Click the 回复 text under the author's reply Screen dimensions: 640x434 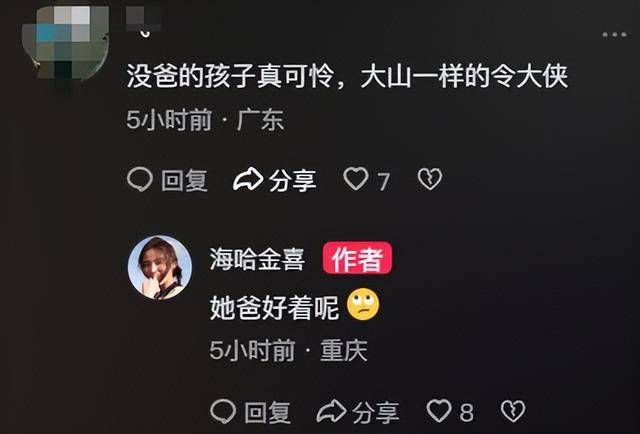coord(268,412)
